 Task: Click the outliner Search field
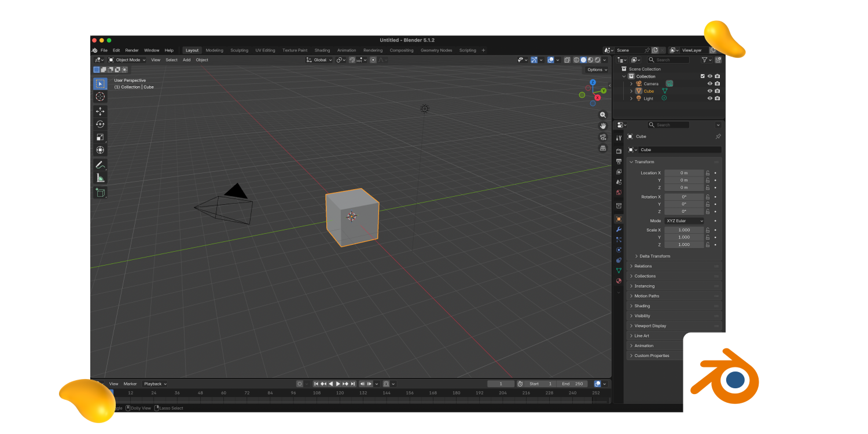pos(668,60)
